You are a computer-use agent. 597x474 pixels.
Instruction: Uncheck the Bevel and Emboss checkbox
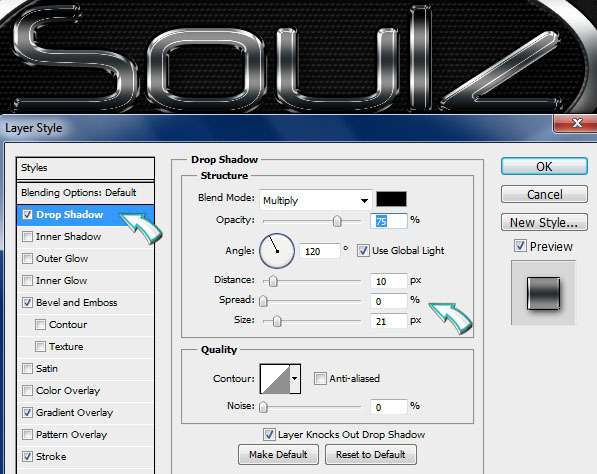(27, 303)
